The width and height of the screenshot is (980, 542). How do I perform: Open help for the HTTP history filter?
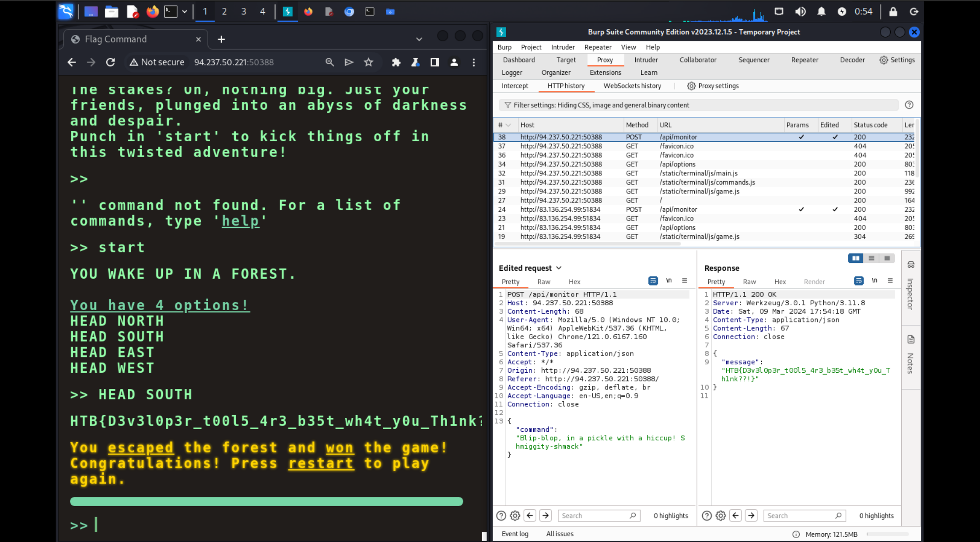click(x=909, y=105)
